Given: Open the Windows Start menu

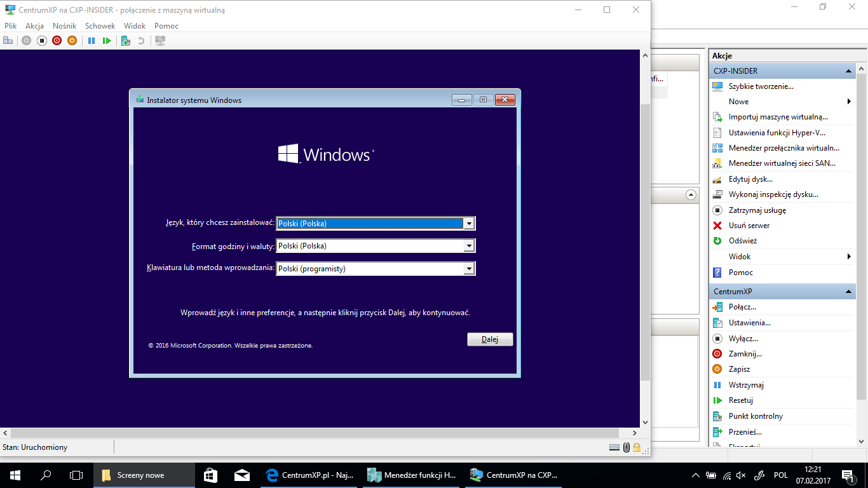Looking at the screenshot, I should [15, 475].
